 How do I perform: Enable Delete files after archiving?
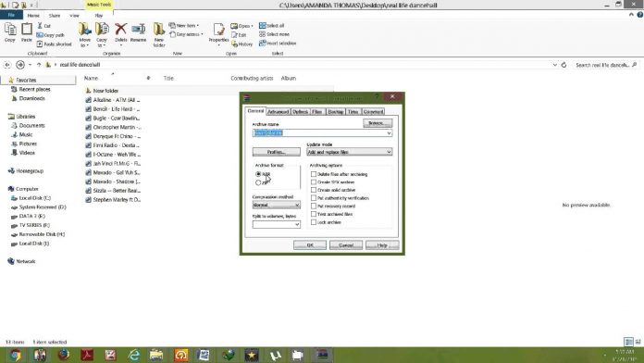pos(314,174)
